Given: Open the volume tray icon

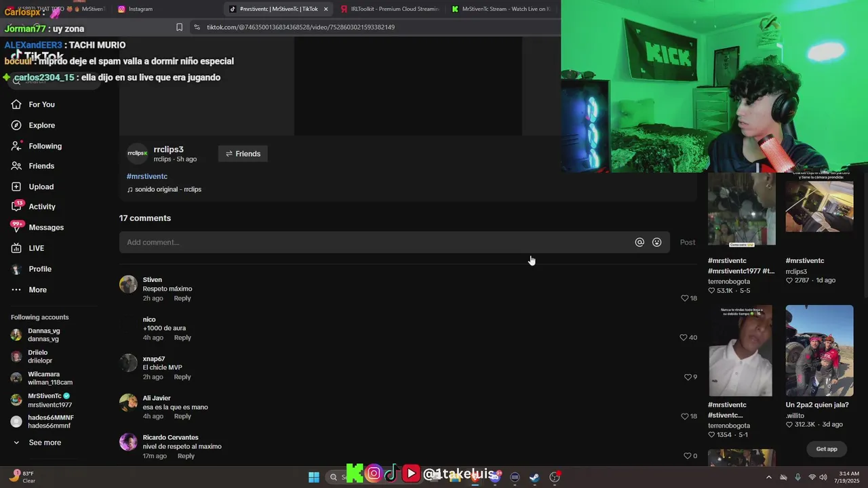Looking at the screenshot, I should click(823, 477).
